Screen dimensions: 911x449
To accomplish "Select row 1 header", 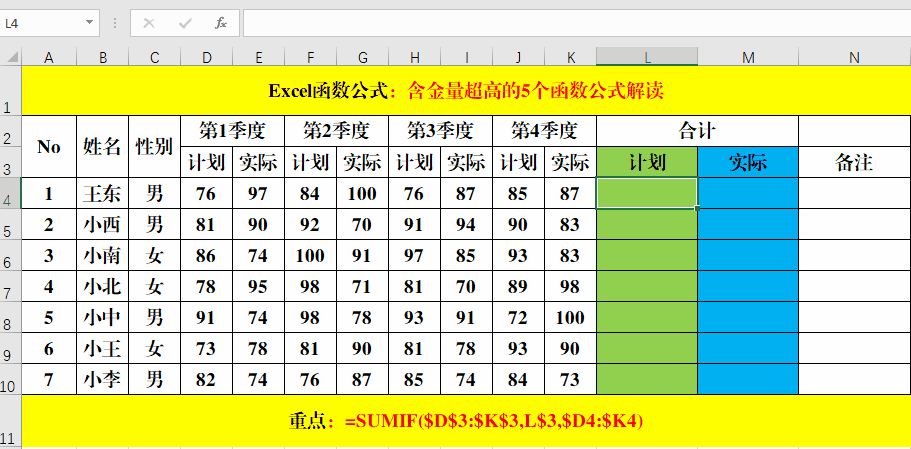I will (x=10, y=91).
